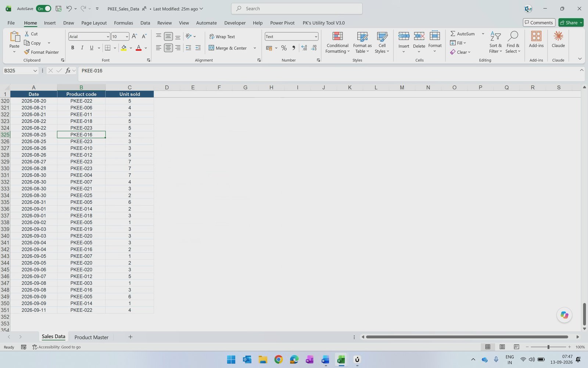
Task: Click AutoSum button
Action: [x=462, y=33]
